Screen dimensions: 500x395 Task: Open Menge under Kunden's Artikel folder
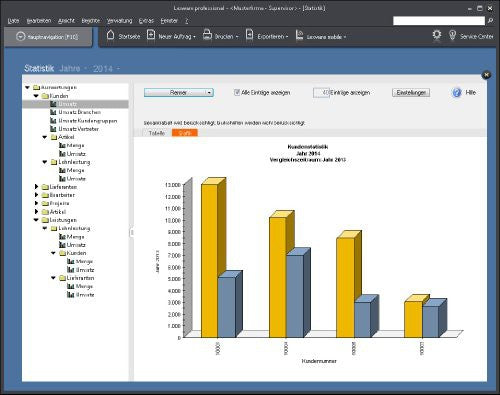(x=71, y=145)
